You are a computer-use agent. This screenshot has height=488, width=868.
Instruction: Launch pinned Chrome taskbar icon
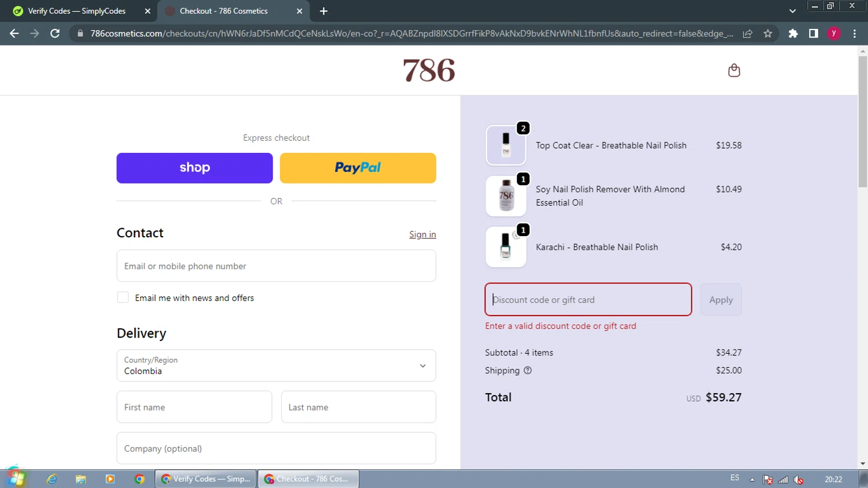[x=139, y=479]
